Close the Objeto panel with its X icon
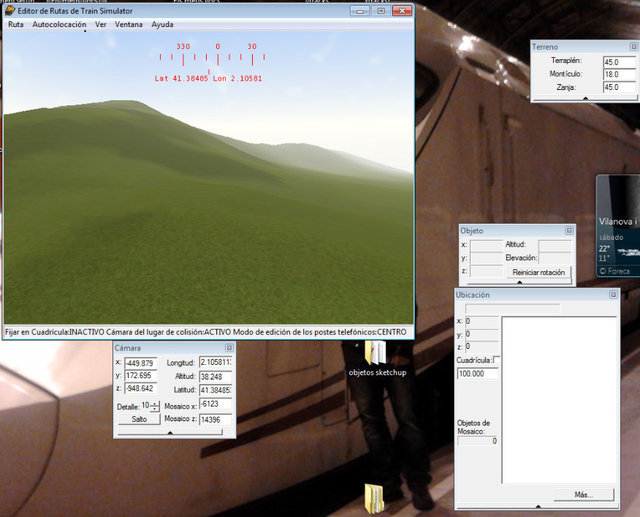The image size is (640, 517). pos(569,230)
